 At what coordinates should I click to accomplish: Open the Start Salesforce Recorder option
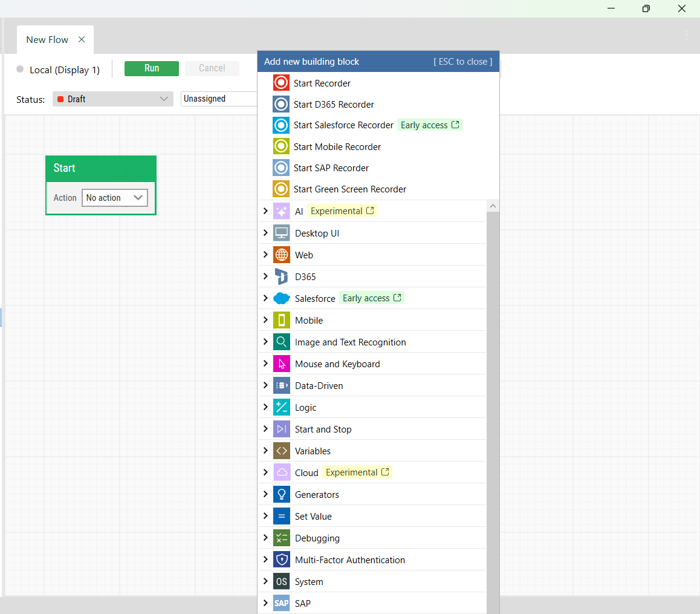(280, 125)
